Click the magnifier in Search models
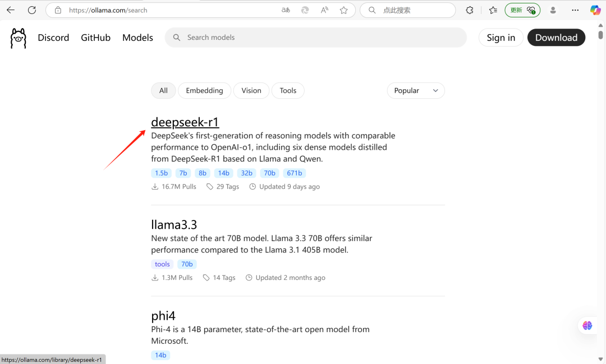The height and width of the screenshot is (364, 606). 177,38
